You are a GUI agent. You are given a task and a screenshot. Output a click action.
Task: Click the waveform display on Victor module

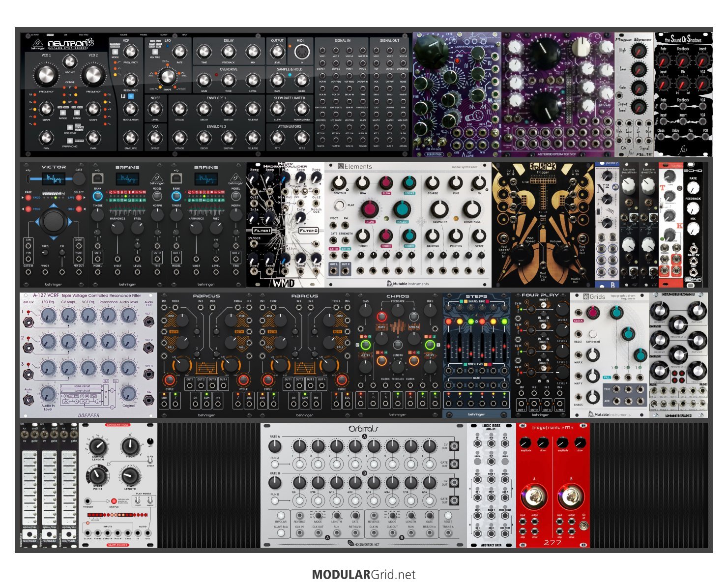54,177
